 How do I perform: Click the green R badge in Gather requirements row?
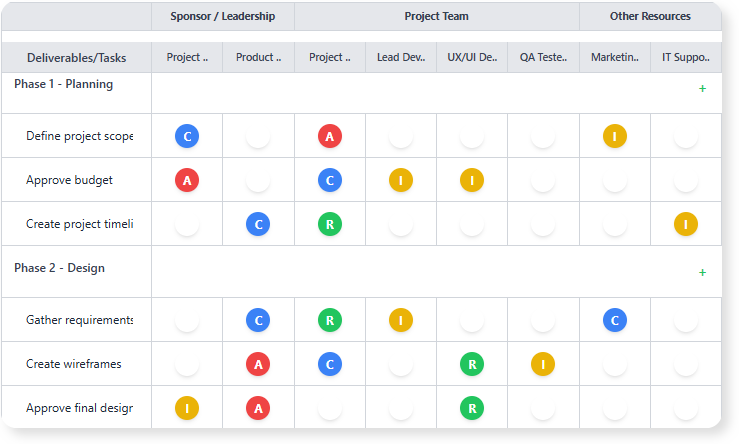pos(330,320)
